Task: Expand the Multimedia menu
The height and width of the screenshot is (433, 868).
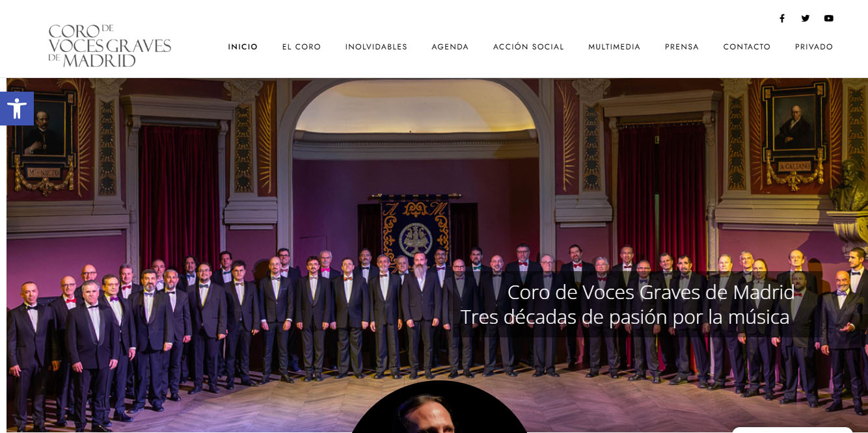Action: click(x=614, y=47)
